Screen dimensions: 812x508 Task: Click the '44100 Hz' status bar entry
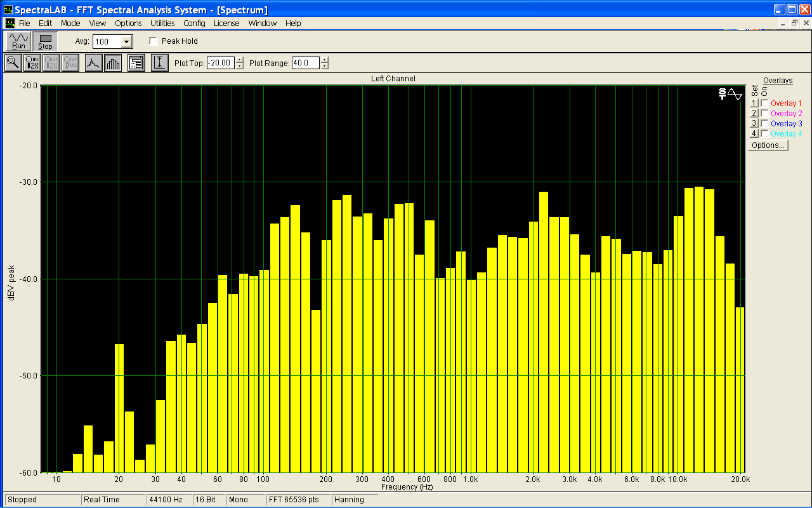coord(169,500)
